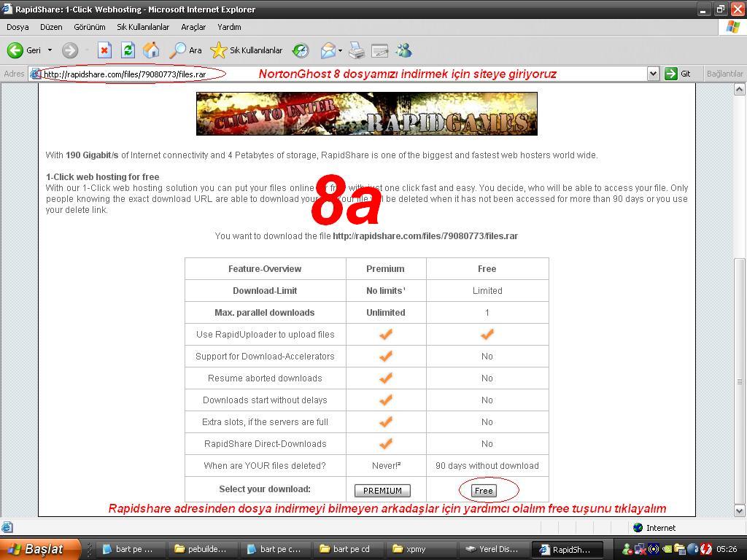747x560 pixels.
Task: Open the Bağlantılar links bar
Action: [724, 74]
